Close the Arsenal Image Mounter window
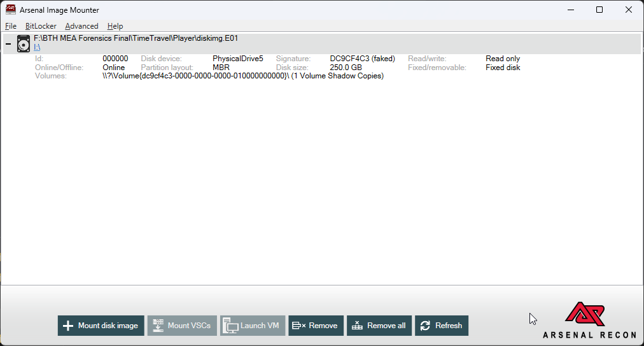Image resolution: width=644 pixels, height=346 pixels. pyautogui.click(x=629, y=10)
